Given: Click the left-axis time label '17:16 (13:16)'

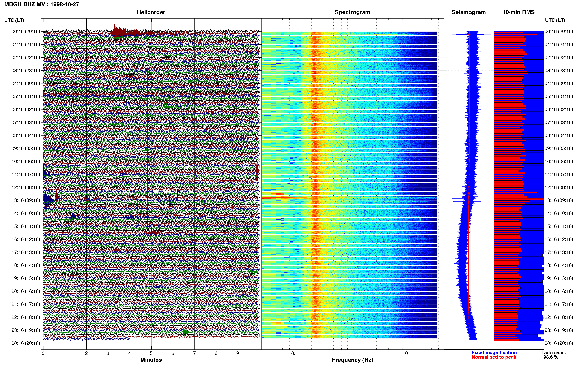Looking at the screenshot, I should pos(26,252).
